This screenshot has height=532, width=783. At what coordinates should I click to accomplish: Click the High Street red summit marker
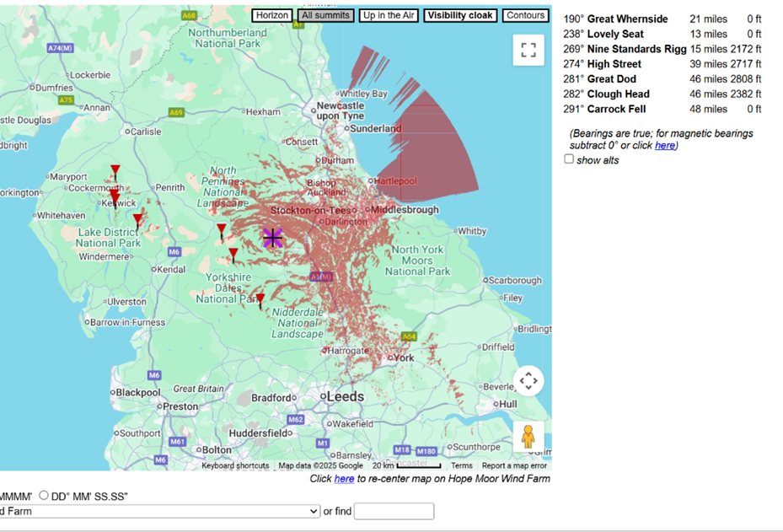point(137,221)
